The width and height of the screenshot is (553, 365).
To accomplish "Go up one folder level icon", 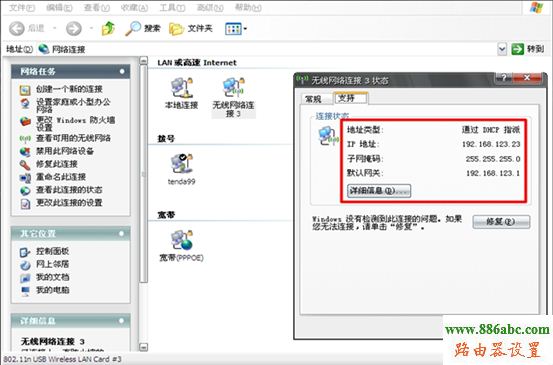I will pos(108,28).
